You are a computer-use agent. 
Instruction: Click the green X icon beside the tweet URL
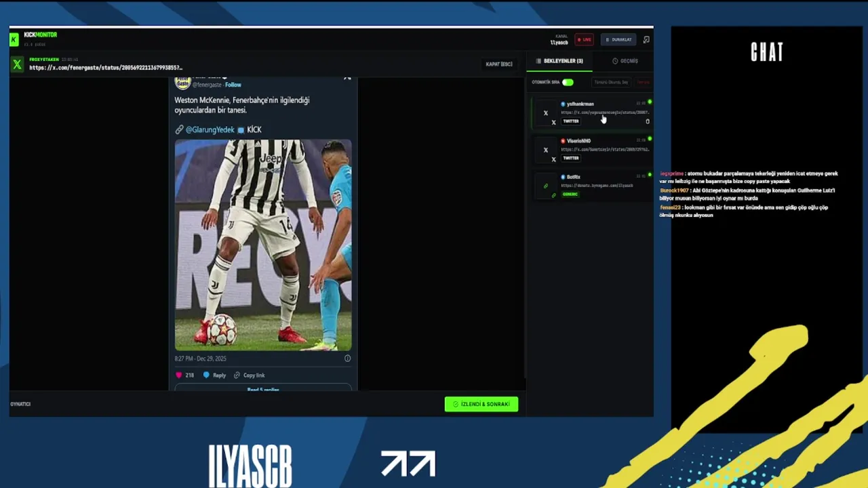18,64
